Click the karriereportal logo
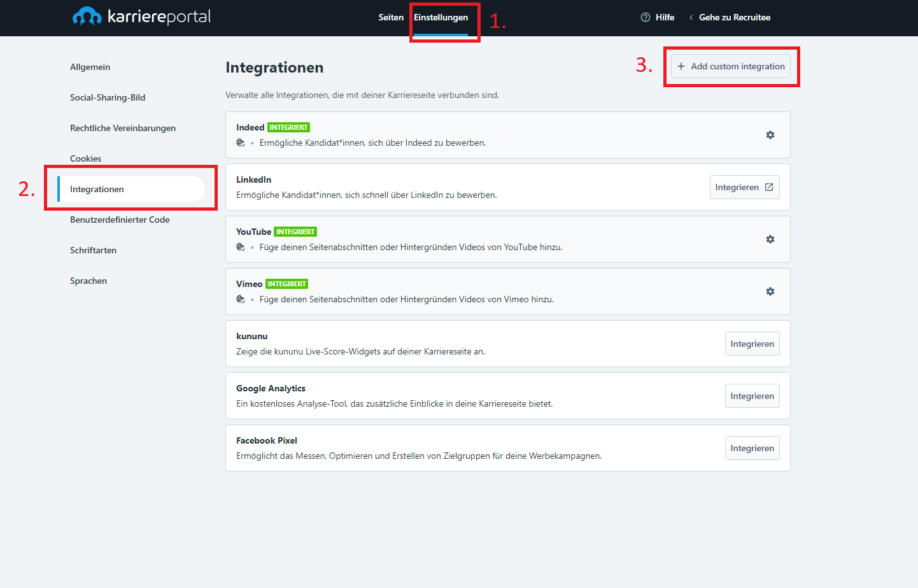This screenshot has height=588, width=918. coord(141,17)
